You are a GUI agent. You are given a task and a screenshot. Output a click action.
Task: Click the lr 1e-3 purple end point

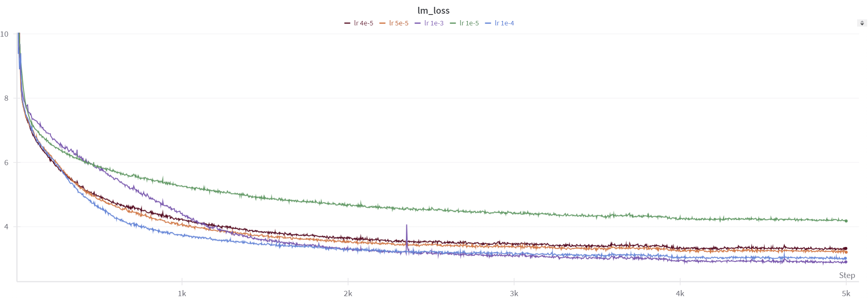click(846, 262)
